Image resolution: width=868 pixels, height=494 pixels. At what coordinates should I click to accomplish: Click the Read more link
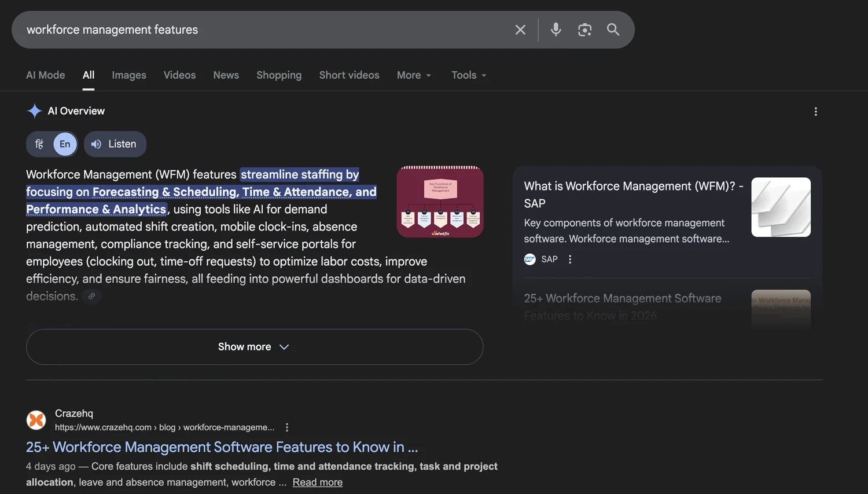[x=318, y=482]
